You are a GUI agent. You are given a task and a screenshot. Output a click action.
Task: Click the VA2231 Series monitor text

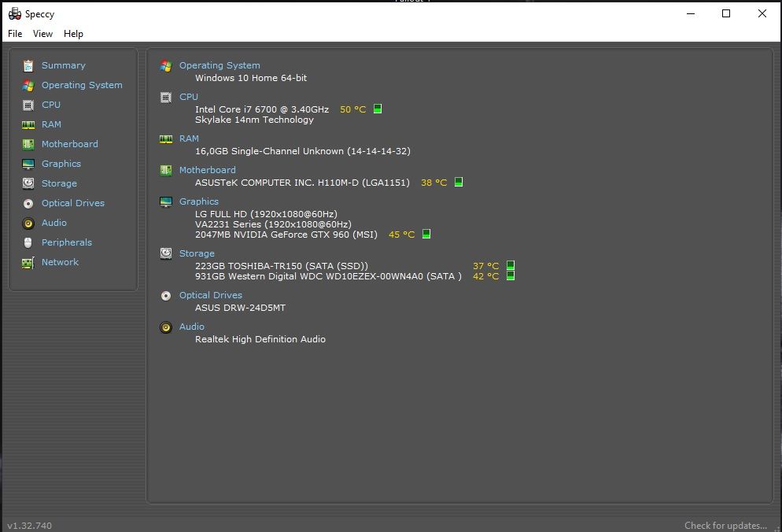click(x=273, y=224)
